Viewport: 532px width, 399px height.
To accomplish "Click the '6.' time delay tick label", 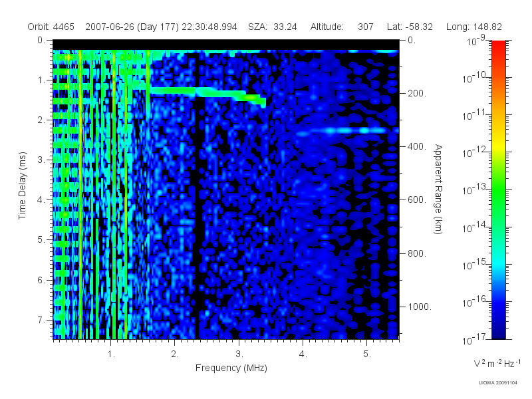I will [x=41, y=280].
